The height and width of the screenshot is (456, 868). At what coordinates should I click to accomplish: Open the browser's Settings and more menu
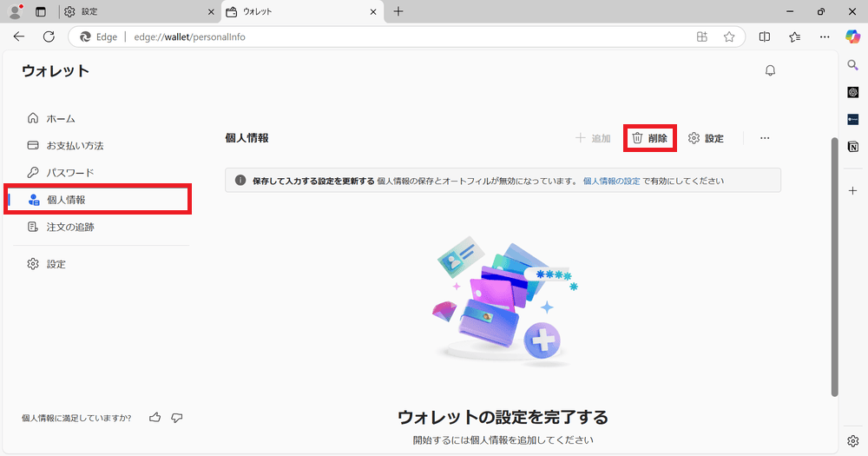coord(825,36)
